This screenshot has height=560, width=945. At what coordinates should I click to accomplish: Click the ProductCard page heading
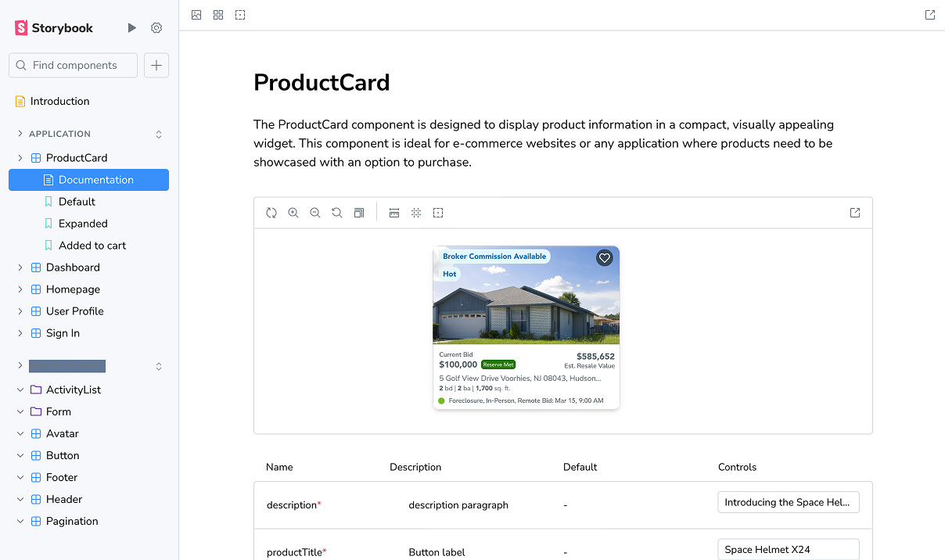pos(322,82)
